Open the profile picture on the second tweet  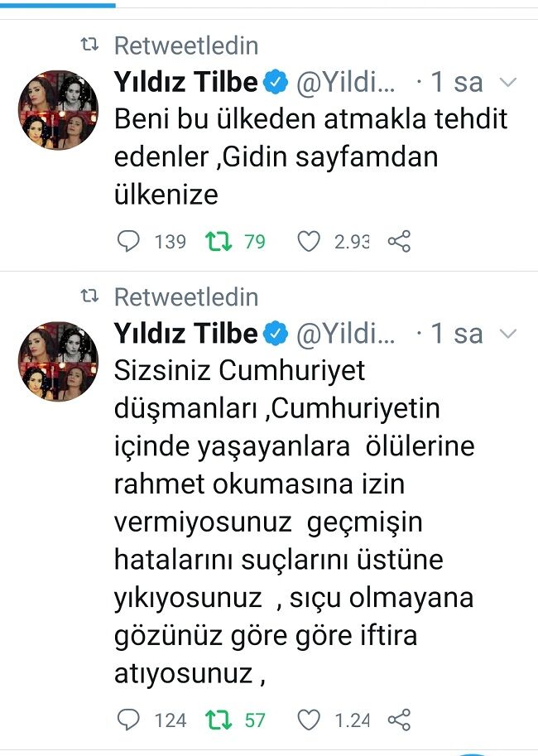point(58,362)
